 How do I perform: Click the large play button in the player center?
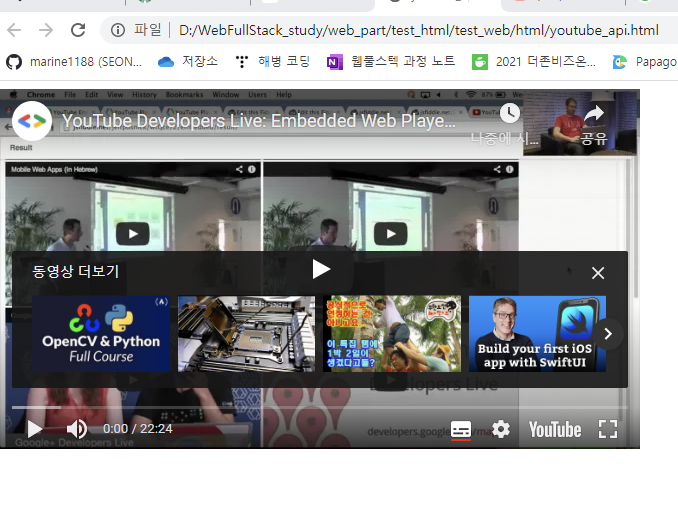[x=321, y=269]
